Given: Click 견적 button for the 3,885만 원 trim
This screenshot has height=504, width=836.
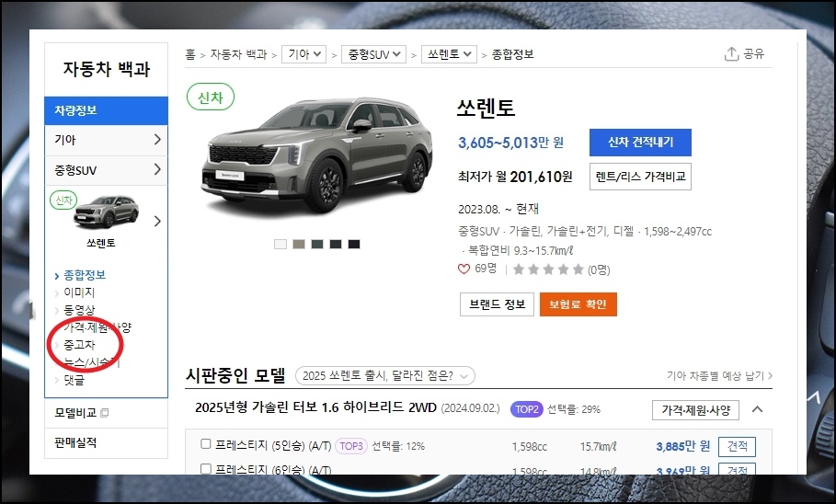Looking at the screenshot, I should click(x=737, y=446).
